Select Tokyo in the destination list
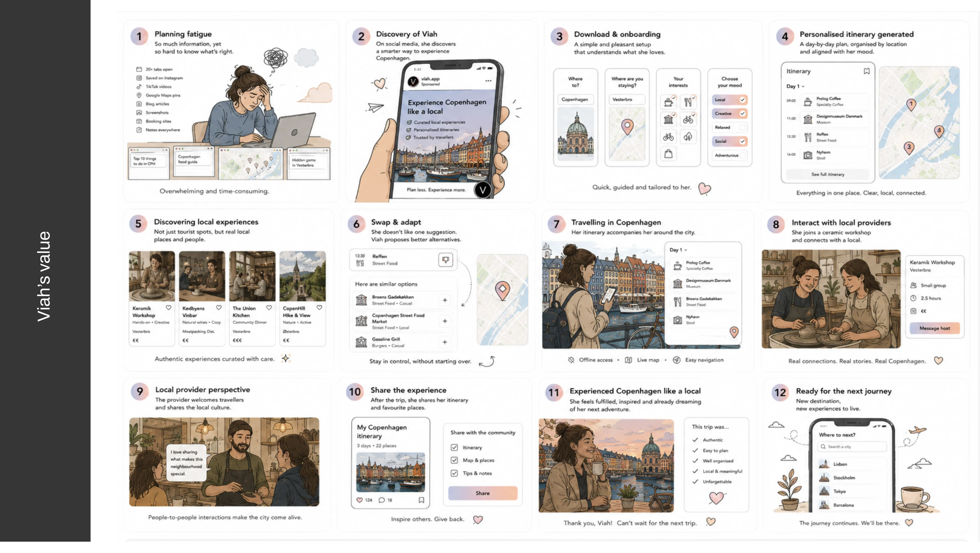 852,491
